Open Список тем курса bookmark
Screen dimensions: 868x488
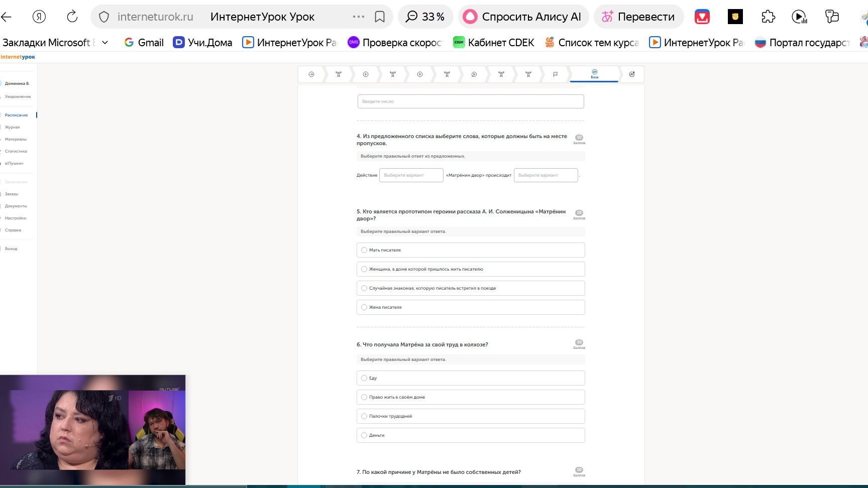[x=592, y=43]
